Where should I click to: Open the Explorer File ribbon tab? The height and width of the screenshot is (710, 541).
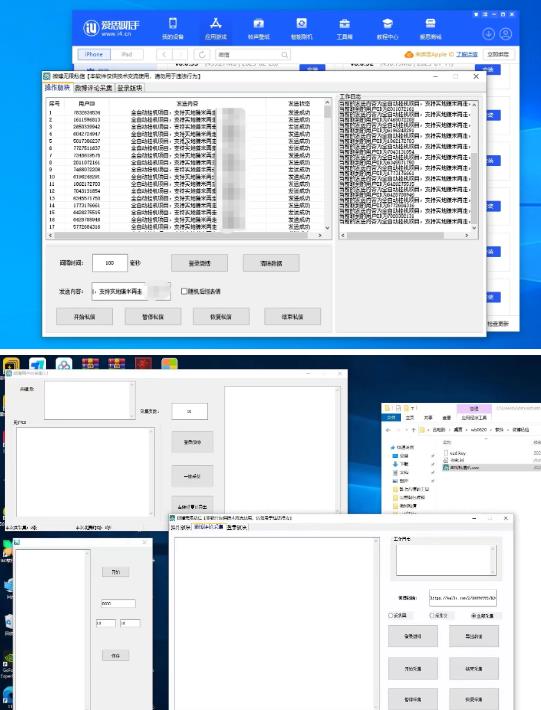[391, 417]
